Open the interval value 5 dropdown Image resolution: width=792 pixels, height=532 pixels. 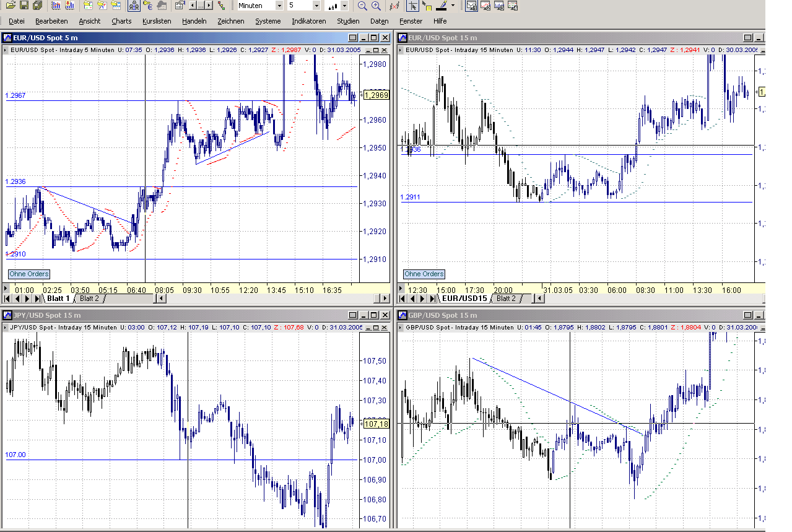click(316, 6)
